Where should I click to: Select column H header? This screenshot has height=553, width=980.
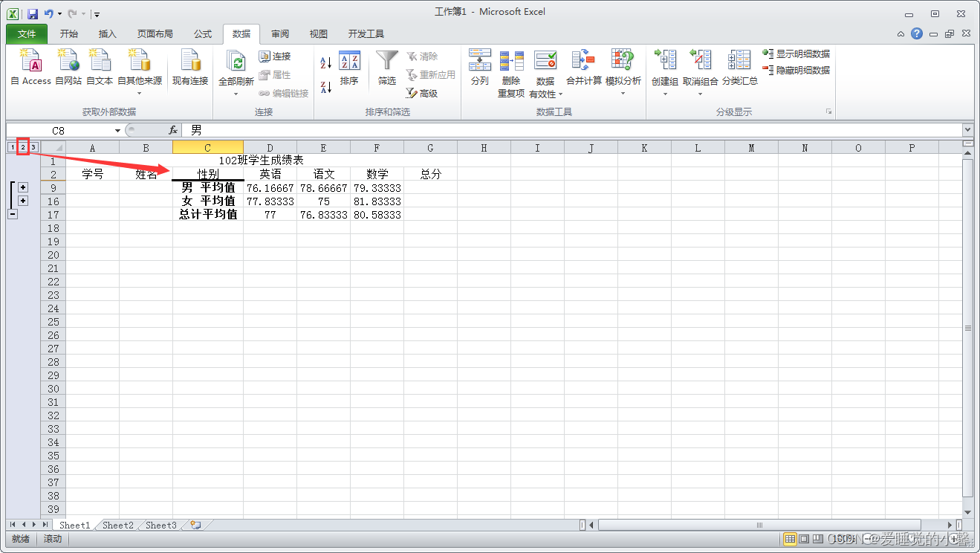tap(484, 147)
